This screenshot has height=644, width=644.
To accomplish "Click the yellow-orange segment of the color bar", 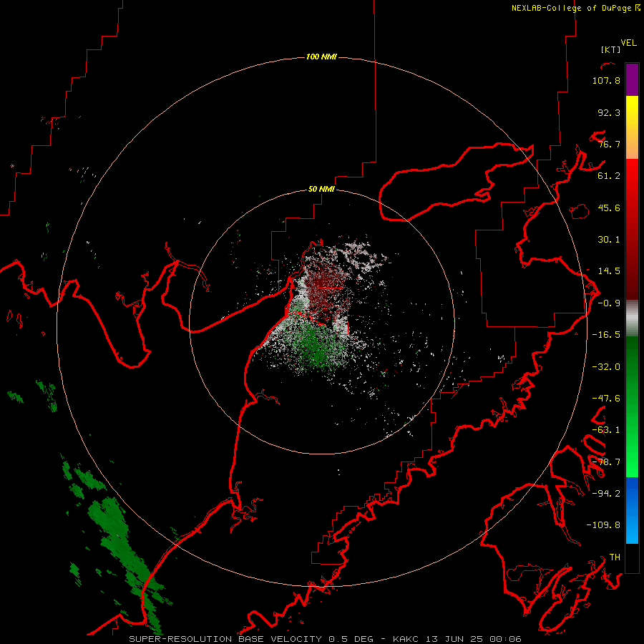I will (x=632, y=127).
